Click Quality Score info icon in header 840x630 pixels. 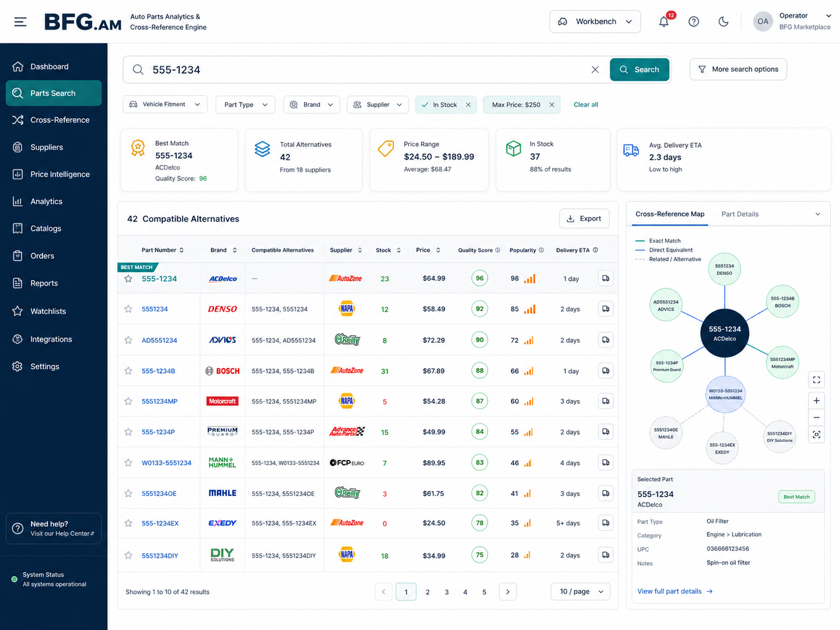point(497,251)
